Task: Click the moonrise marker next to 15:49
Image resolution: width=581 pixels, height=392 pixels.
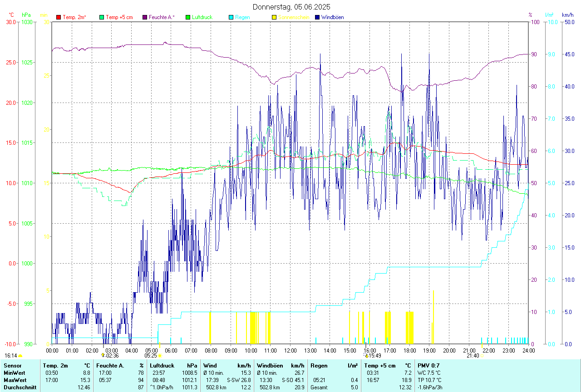Action: pos(366,356)
